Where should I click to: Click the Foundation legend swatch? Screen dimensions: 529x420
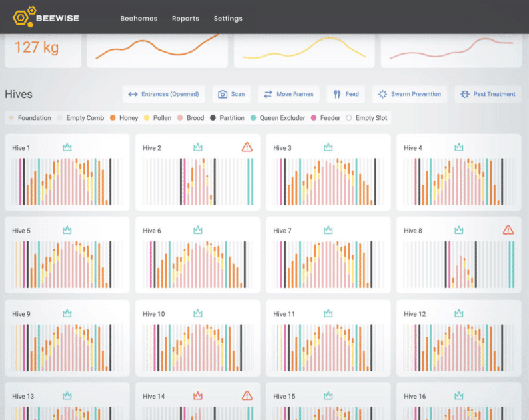[x=11, y=118]
